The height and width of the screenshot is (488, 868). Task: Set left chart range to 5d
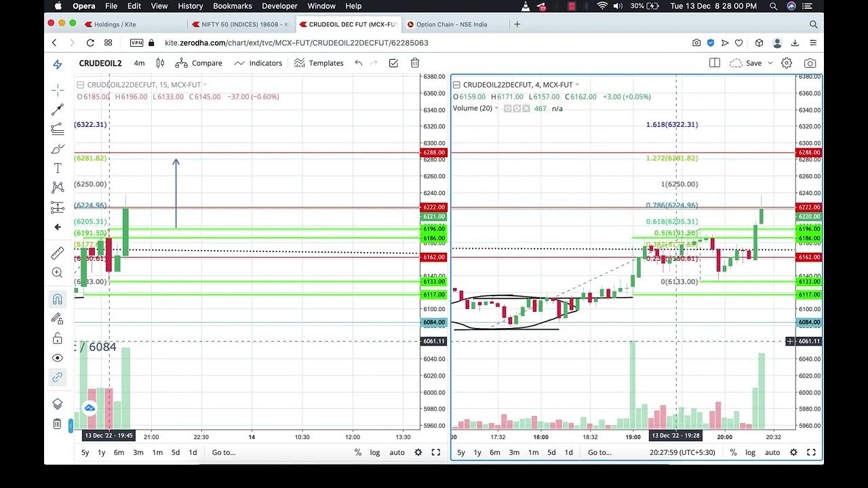(176, 452)
